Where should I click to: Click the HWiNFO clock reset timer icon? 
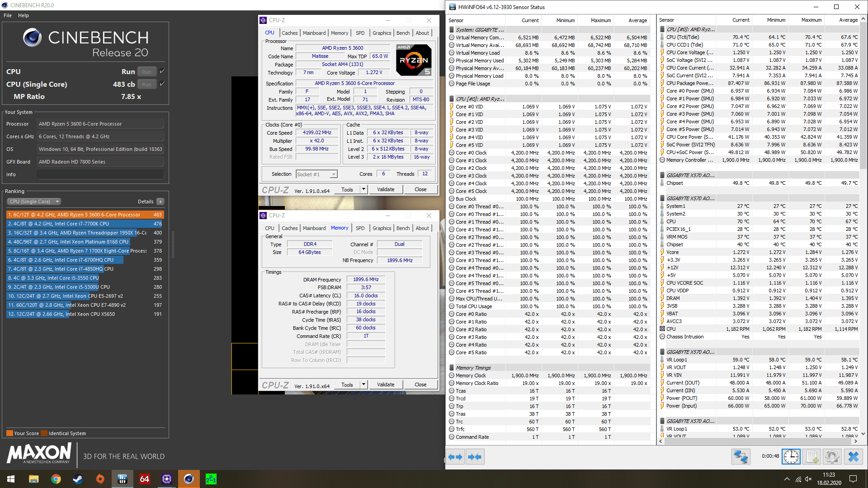pyautogui.click(x=791, y=457)
